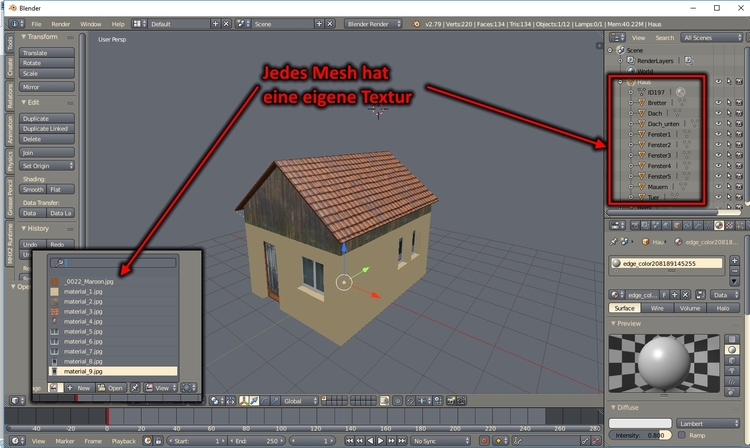The image size is (750, 448).
Task: Select sphere preview shape icon beside material preview
Action: click(x=732, y=350)
